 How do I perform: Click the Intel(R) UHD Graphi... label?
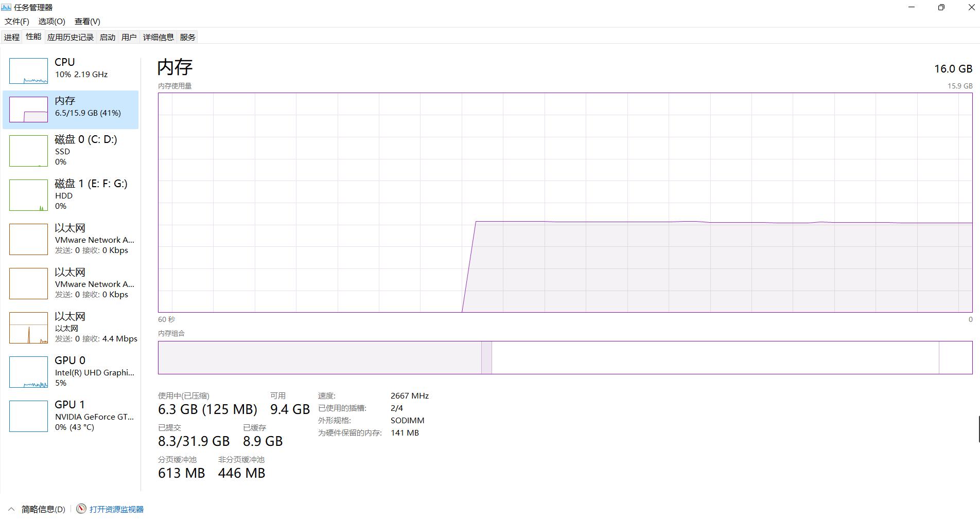coord(95,373)
